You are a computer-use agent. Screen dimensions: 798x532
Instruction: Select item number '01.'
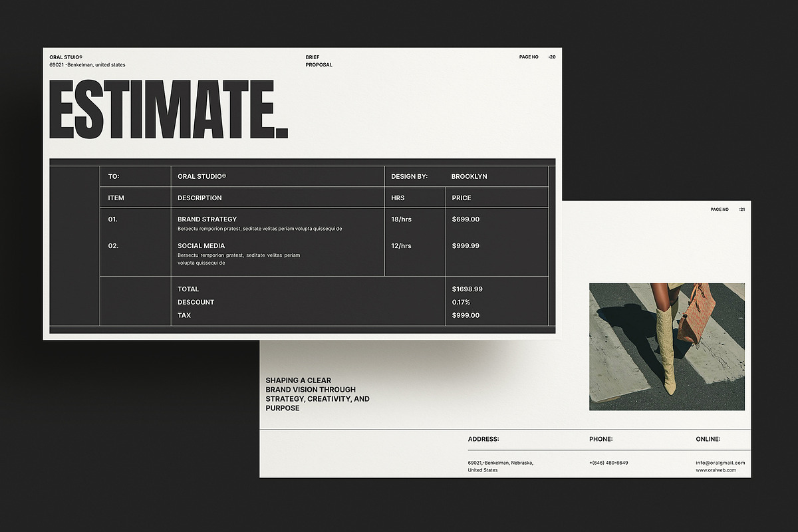(x=113, y=219)
